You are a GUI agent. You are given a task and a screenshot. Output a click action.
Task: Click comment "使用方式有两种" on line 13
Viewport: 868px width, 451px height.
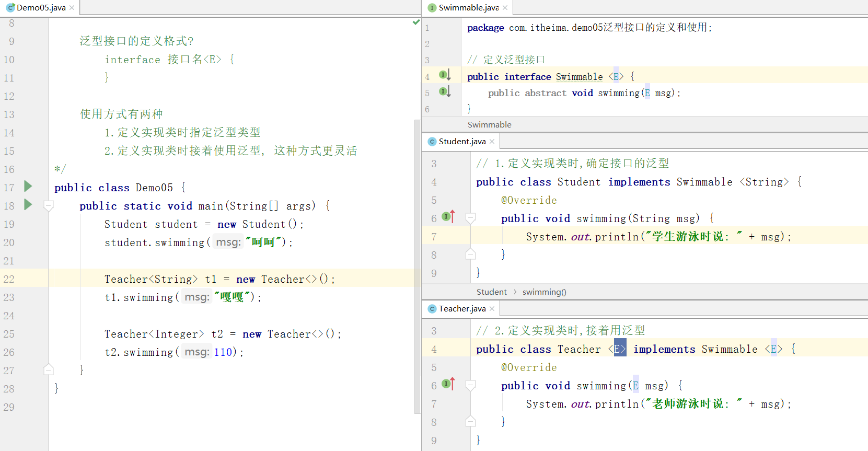click(x=121, y=114)
